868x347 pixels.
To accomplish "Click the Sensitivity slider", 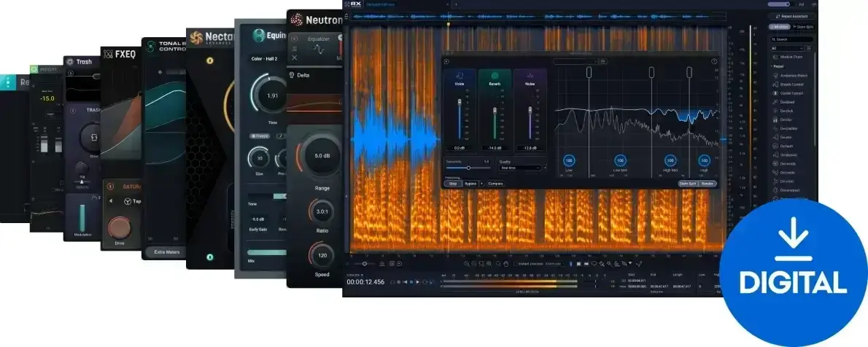I will point(468,168).
